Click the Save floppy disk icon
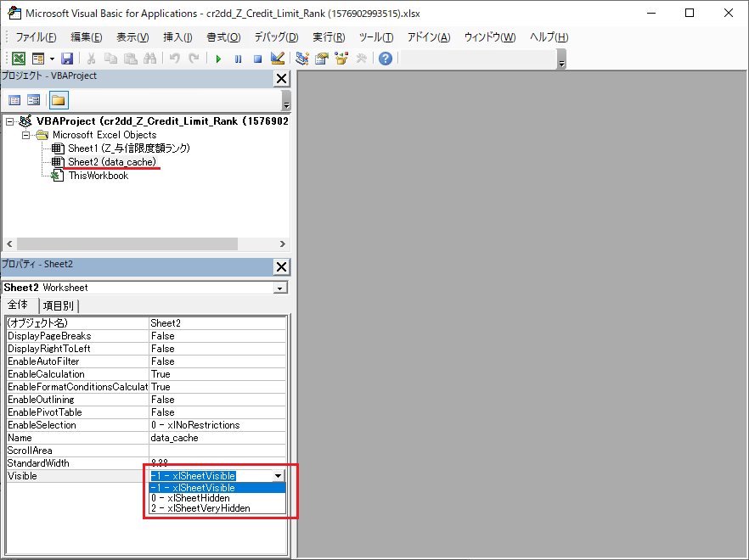This screenshot has width=749, height=560. click(67, 59)
